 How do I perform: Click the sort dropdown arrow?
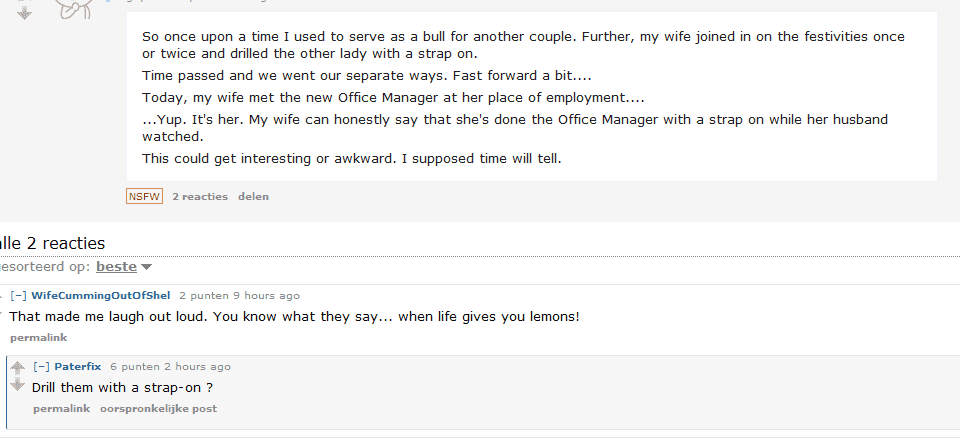147,267
